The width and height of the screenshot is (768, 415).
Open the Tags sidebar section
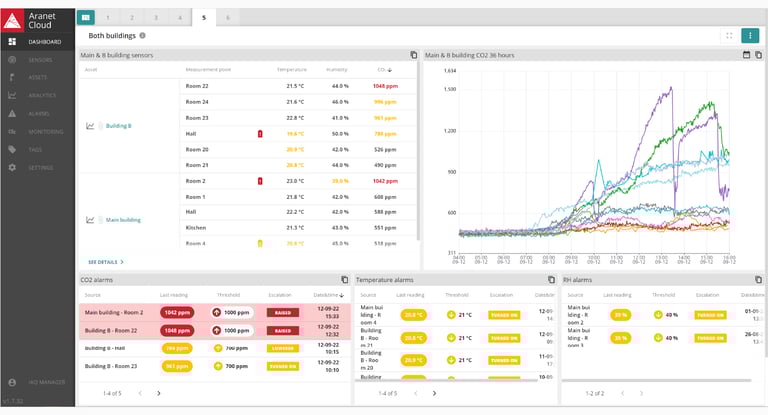click(x=38, y=149)
